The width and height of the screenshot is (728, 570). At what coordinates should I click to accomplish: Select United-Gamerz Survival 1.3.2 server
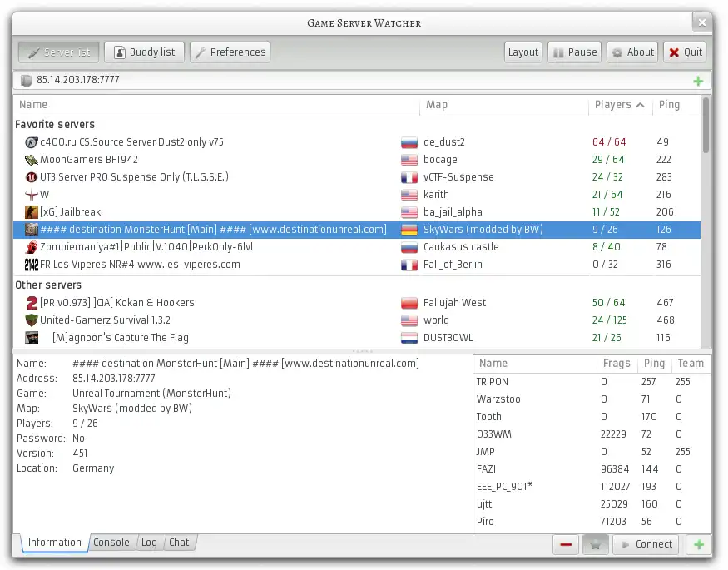pos(357,320)
